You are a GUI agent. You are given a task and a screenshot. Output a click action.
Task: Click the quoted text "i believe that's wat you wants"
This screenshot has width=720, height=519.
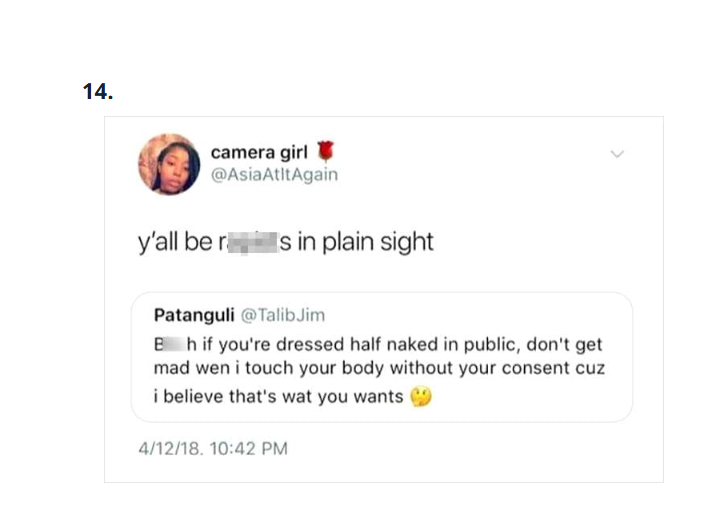coord(278,397)
